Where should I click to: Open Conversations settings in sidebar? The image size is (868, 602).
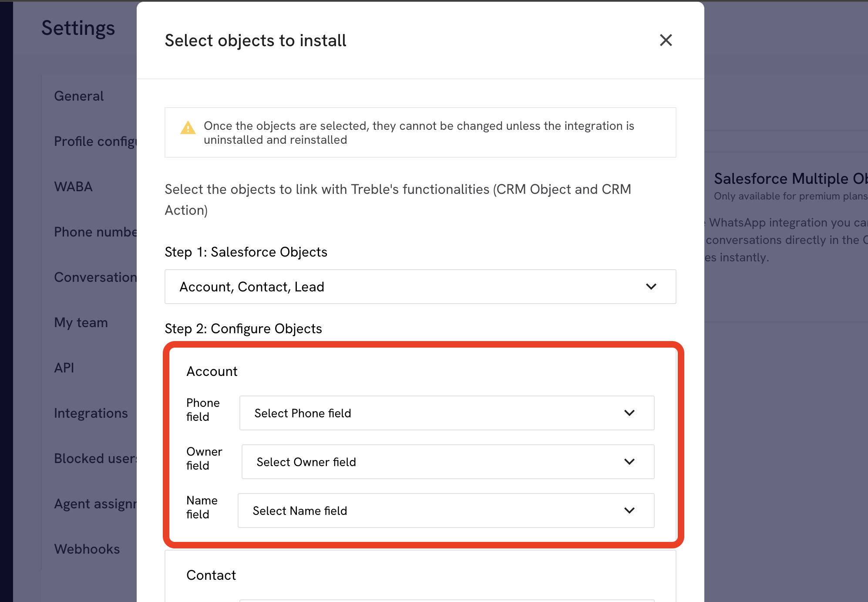pos(95,277)
